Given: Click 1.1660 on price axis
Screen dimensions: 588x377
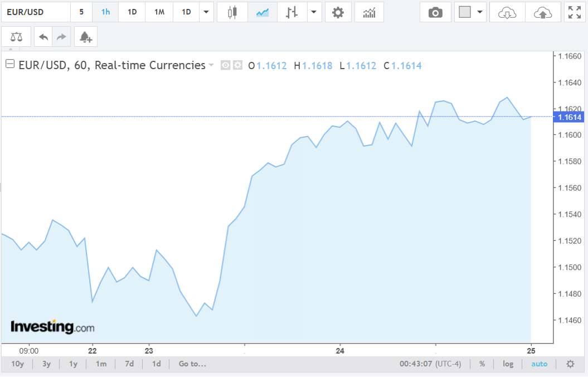Looking at the screenshot, I should [x=570, y=56].
